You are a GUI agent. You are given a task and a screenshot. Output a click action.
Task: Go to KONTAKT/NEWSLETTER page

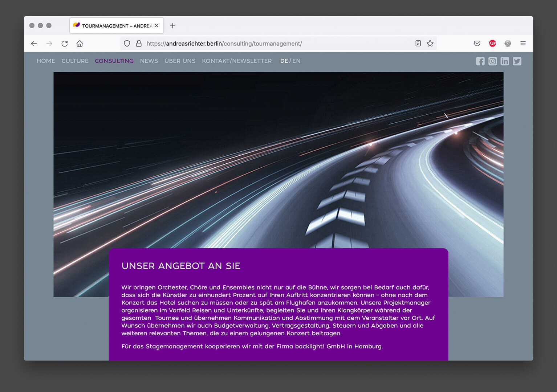(237, 61)
